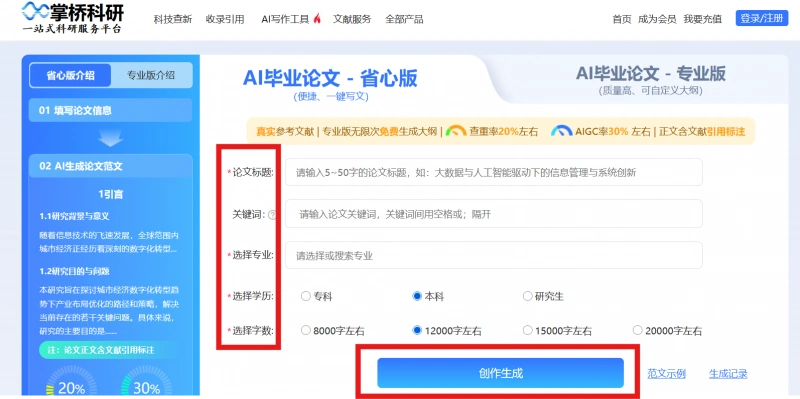Click the AIGC率 gauge icon in the banner
This screenshot has width=800, height=399.
[561, 131]
